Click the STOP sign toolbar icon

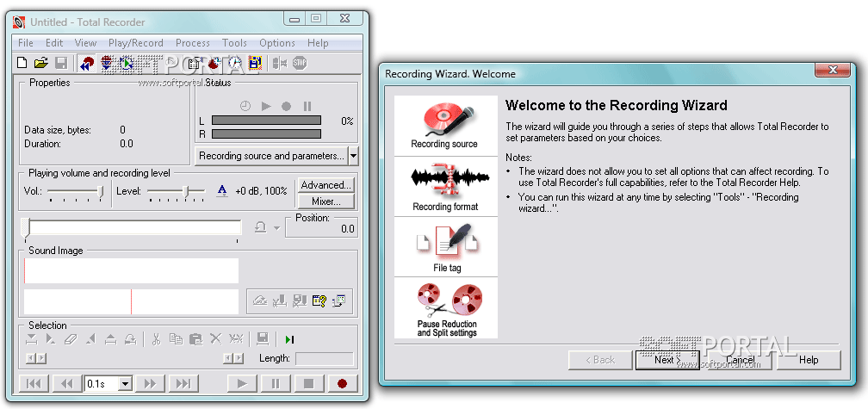click(x=300, y=63)
